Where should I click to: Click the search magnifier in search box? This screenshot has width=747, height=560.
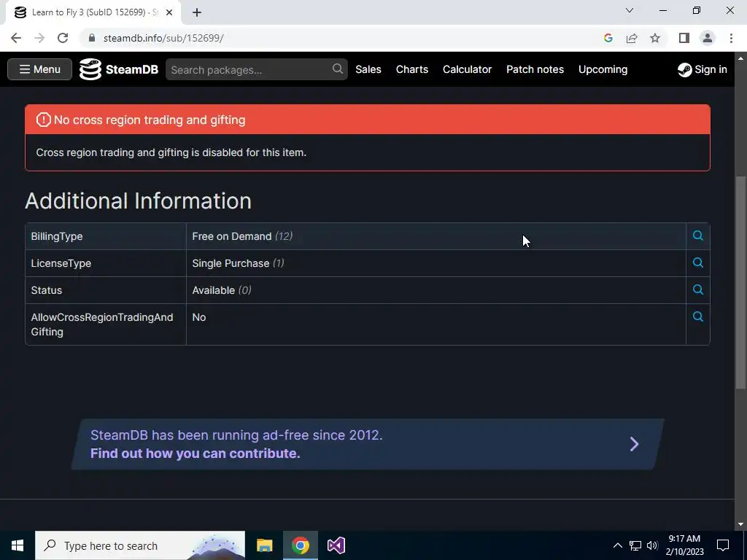[337, 69]
